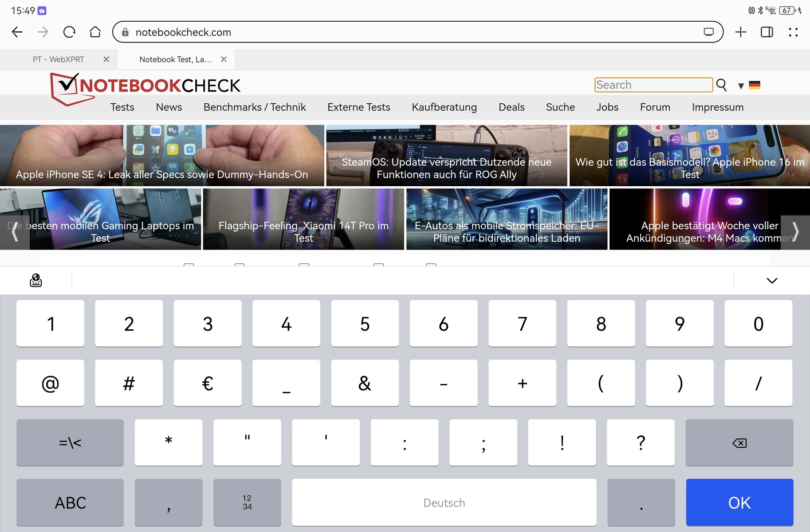Switch to the 1234 numeric keypad
The width and height of the screenshot is (810, 532).
coord(247,502)
